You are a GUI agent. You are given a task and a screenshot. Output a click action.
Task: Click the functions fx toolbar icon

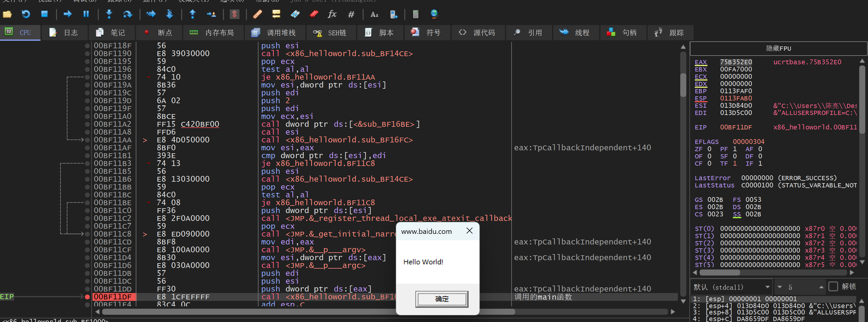332,14
